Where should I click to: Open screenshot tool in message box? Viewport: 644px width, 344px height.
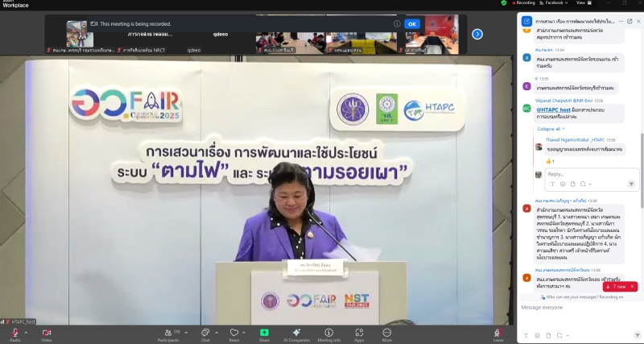(x=559, y=335)
